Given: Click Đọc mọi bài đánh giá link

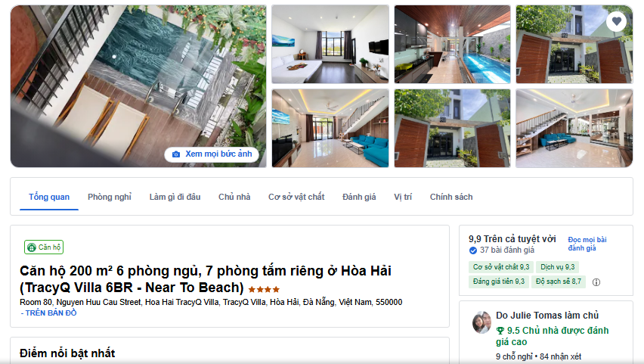Looking at the screenshot, I should [x=587, y=244].
